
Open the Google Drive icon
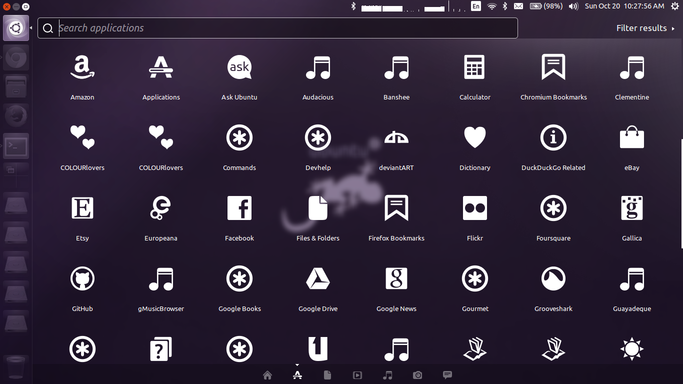point(318,279)
